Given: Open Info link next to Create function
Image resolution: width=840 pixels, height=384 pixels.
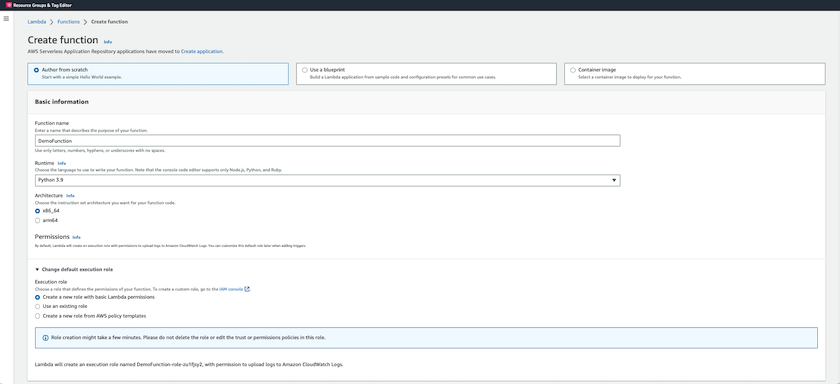Looking at the screenshot, I should 108,42.
